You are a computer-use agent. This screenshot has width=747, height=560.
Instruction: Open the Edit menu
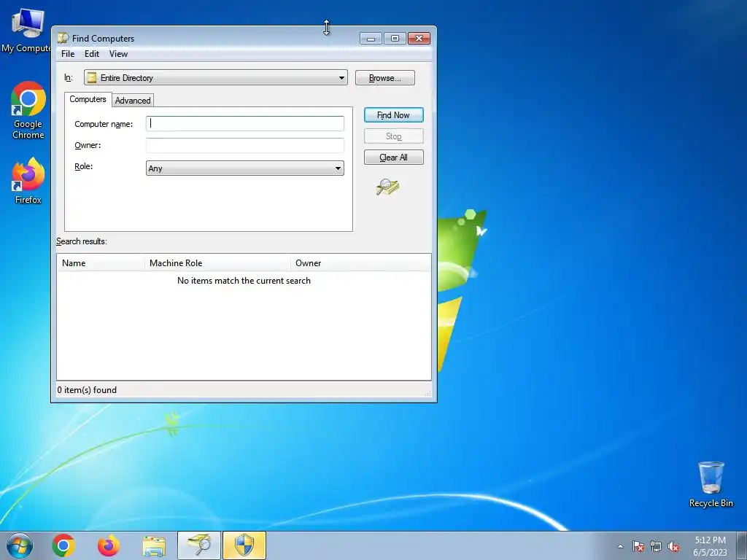point(92,54)
